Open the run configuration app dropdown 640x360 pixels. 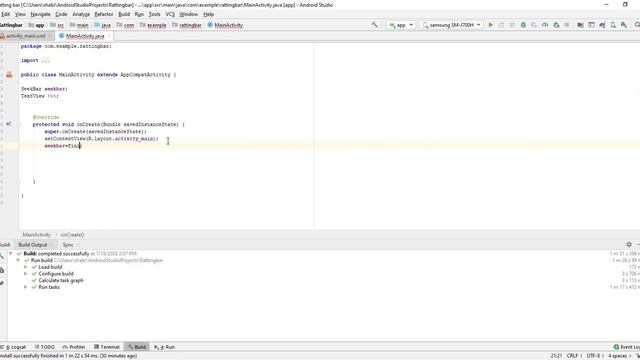(401, 25)
